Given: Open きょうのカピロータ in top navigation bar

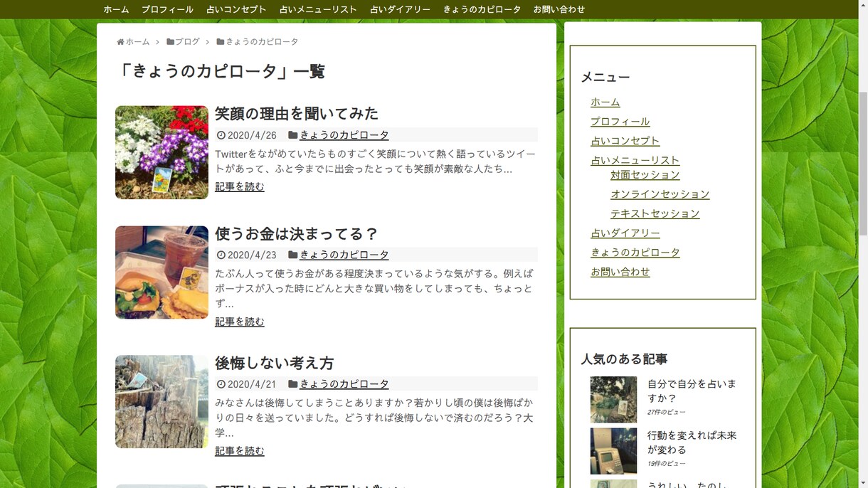Looking at the screenshot, I should coord(482,9).
